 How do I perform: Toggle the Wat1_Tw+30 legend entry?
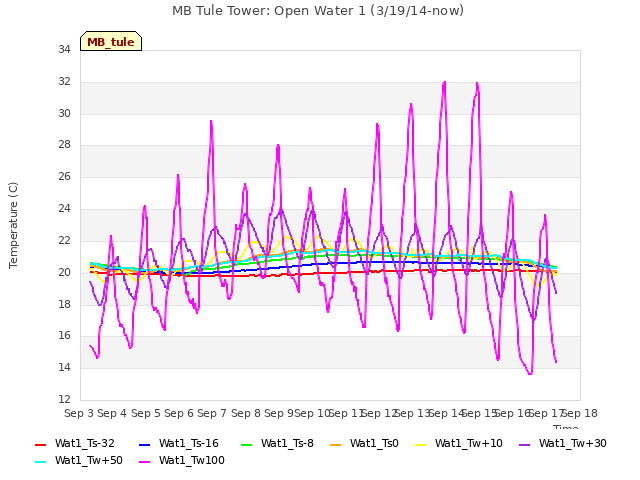click(x=562, y=444)
